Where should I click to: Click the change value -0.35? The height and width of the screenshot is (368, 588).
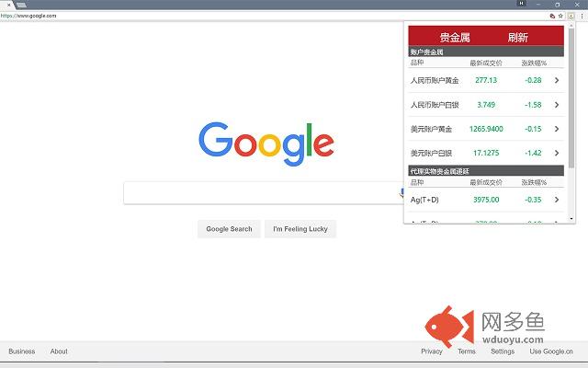[x=533, y=200]
